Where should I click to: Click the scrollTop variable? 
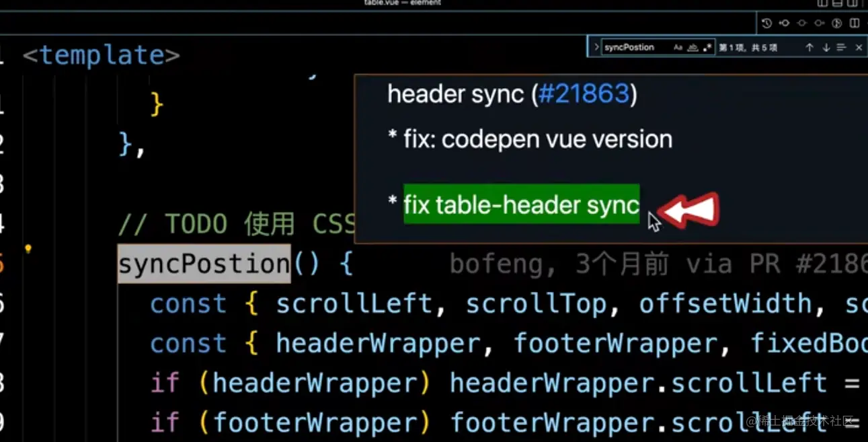(x=537, y=304)
